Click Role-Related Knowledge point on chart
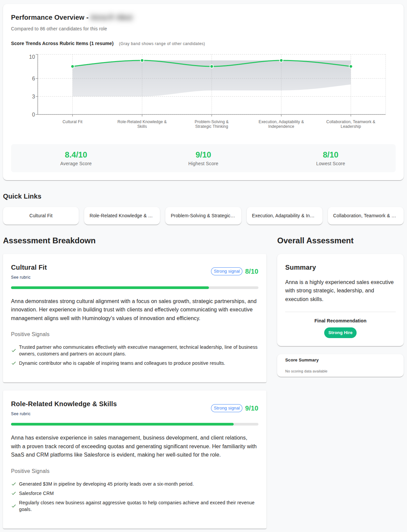This screenshot has height=532, width=407. pyautogui.click(x=142, y=60)
